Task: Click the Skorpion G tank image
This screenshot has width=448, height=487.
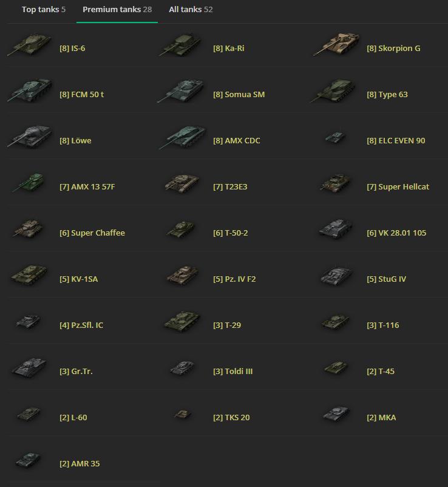Action: tap(336, 44)
